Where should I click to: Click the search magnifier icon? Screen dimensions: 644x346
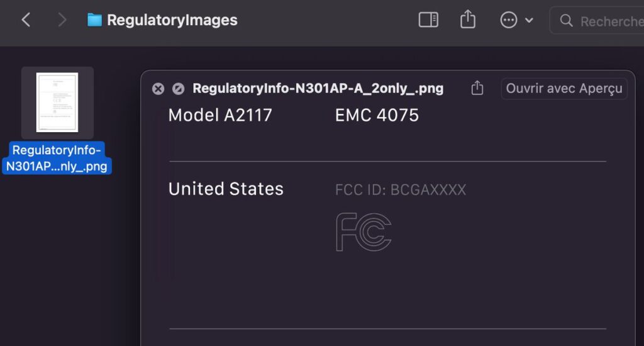coord(567,20)
